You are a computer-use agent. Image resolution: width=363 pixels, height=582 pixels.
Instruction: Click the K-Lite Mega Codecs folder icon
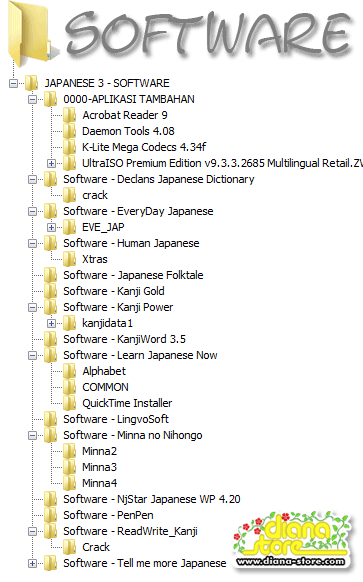coord(69,147)
